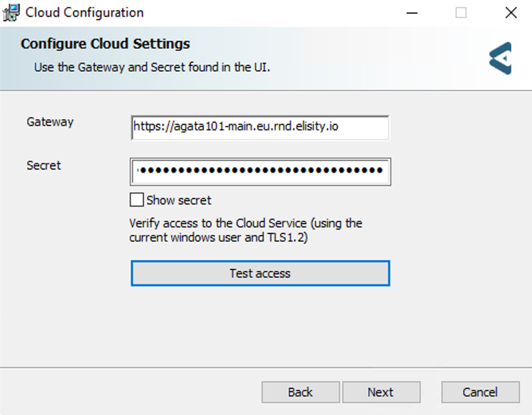532x415 pixels.
Task: Cancel the cloud configuration setup
Action: tap(481, 392)
